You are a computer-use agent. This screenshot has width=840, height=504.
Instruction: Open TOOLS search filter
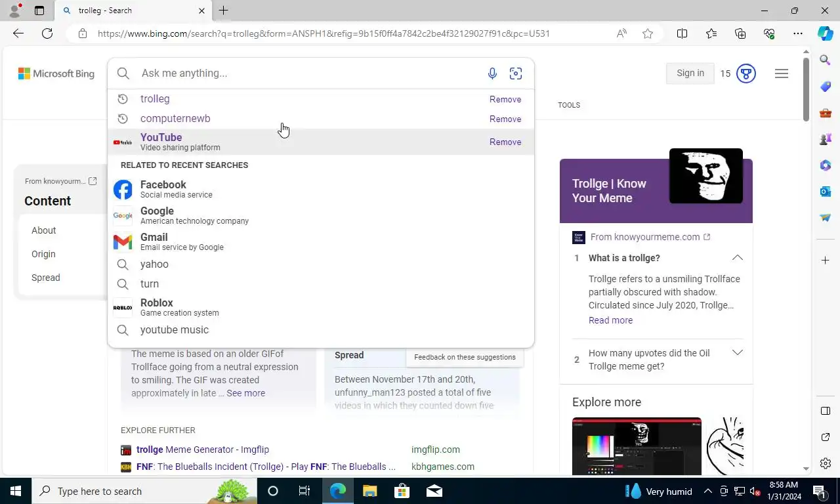(569, 105)
